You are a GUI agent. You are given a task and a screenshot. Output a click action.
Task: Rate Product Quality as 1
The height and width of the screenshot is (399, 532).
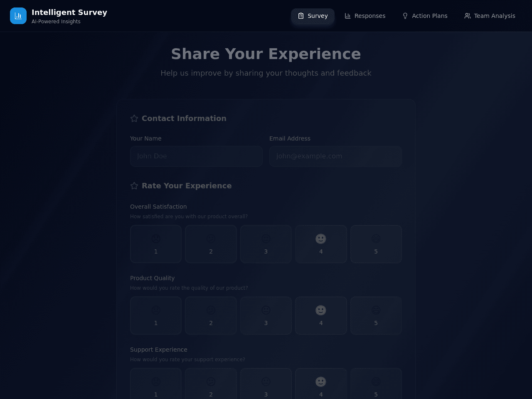pos(156,315)
